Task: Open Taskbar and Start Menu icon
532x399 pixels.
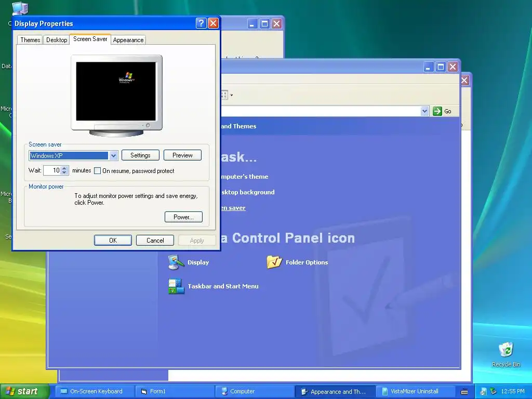Action: (213, 286)
